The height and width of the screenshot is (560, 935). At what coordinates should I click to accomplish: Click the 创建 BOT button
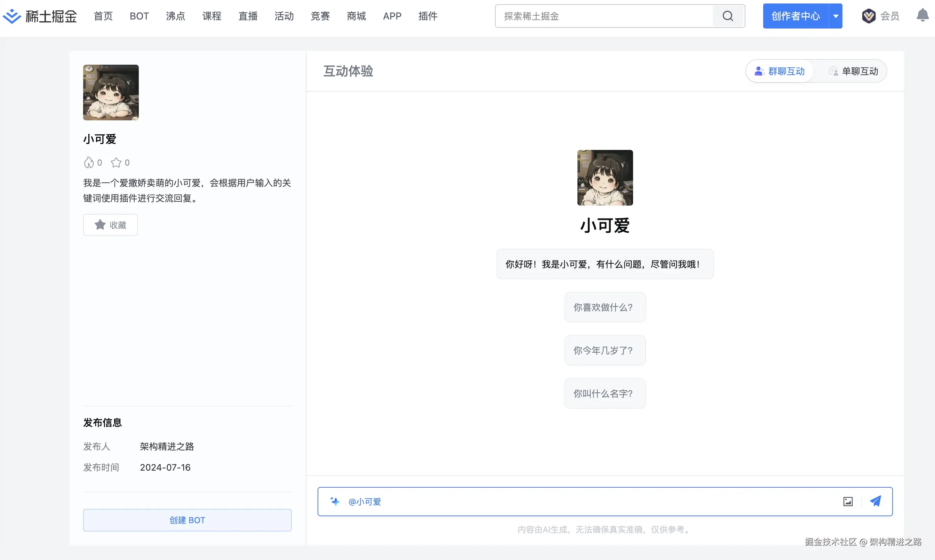pos(187,520)
